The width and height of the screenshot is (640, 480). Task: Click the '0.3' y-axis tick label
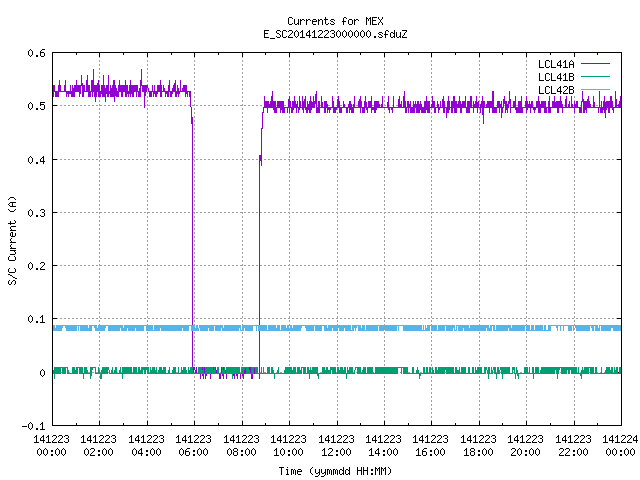tap(36, 213)
